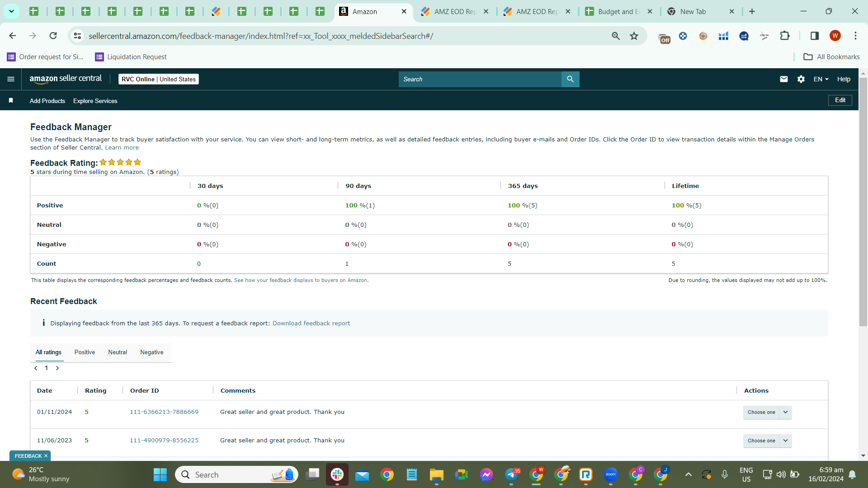Download feedback report link
This screenshot has height=488, width=868.
coord(311,323)
